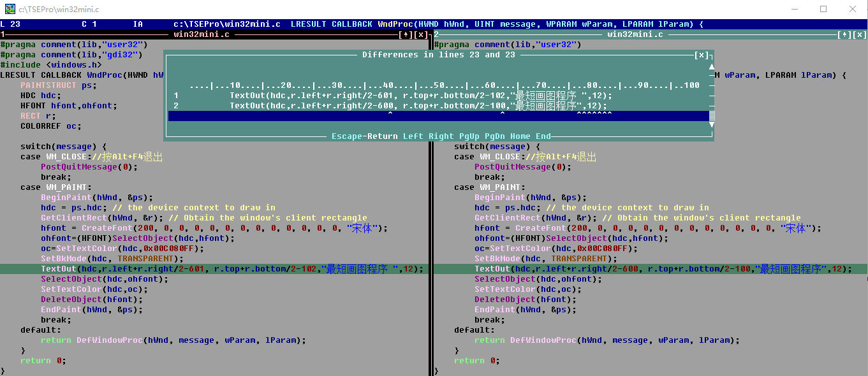868x376 pixels.
Task: Click scroll-down arrow in Differences popup
Action: click(712, 126)
